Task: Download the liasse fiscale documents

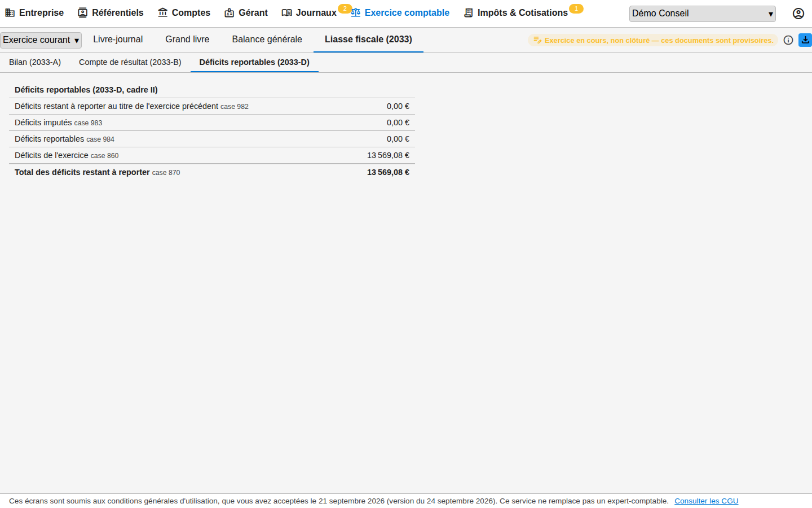Action: 805,40
